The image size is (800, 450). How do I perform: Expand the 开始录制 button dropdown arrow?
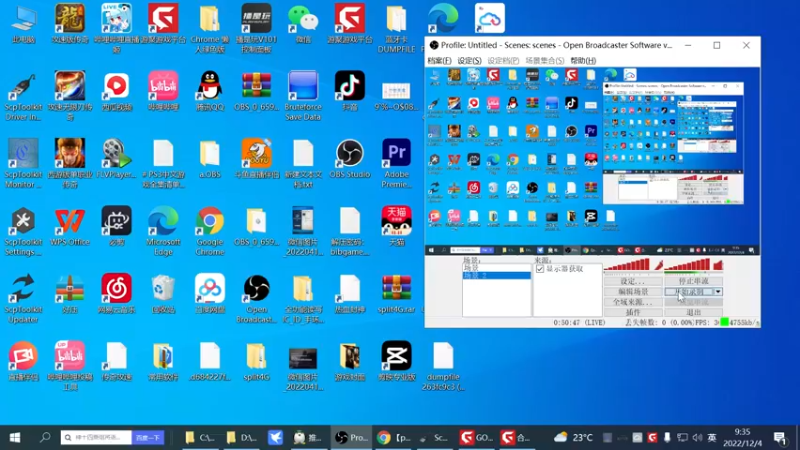tap(718, 292)
